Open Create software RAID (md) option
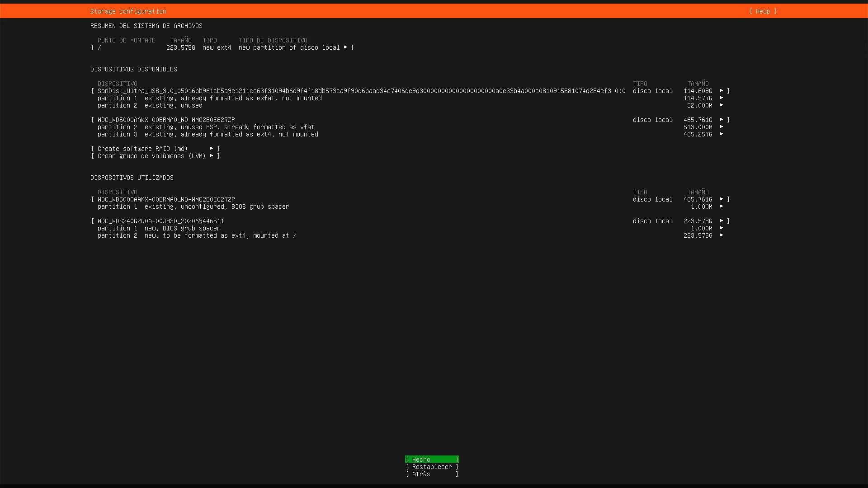 [x=155, y=149]
